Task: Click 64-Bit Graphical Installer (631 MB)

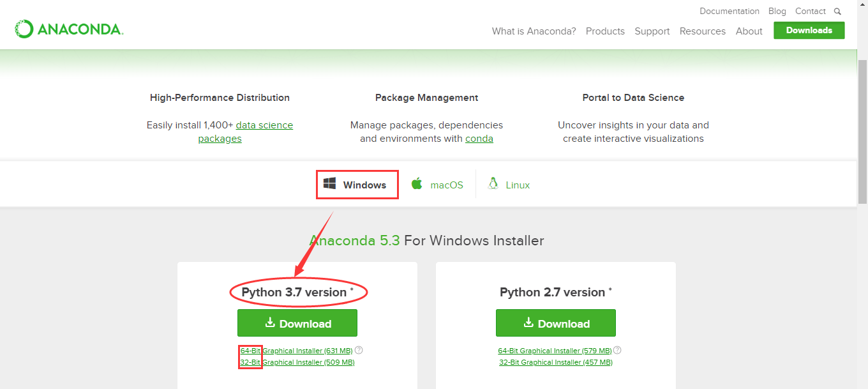Action: [297, 351]
